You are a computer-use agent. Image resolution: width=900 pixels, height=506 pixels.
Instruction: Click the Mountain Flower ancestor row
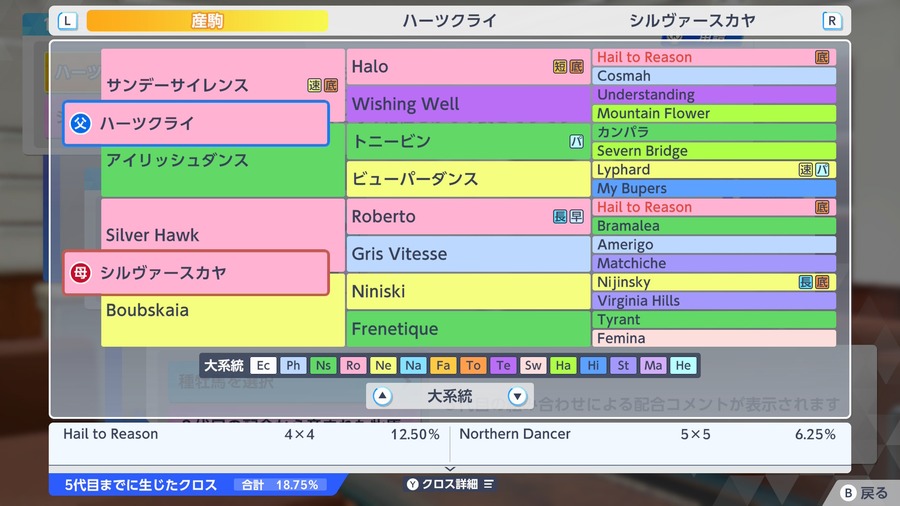click(714, 114)
